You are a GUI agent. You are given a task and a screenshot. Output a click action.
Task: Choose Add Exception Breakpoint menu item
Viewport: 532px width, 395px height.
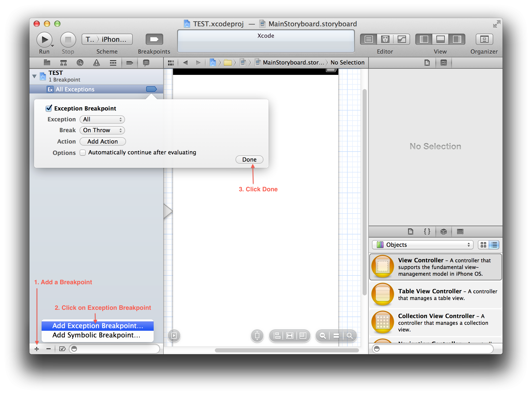click(x=98, y=326)
